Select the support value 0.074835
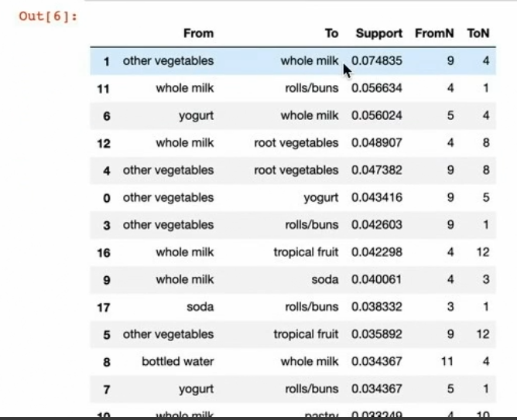 377,60
